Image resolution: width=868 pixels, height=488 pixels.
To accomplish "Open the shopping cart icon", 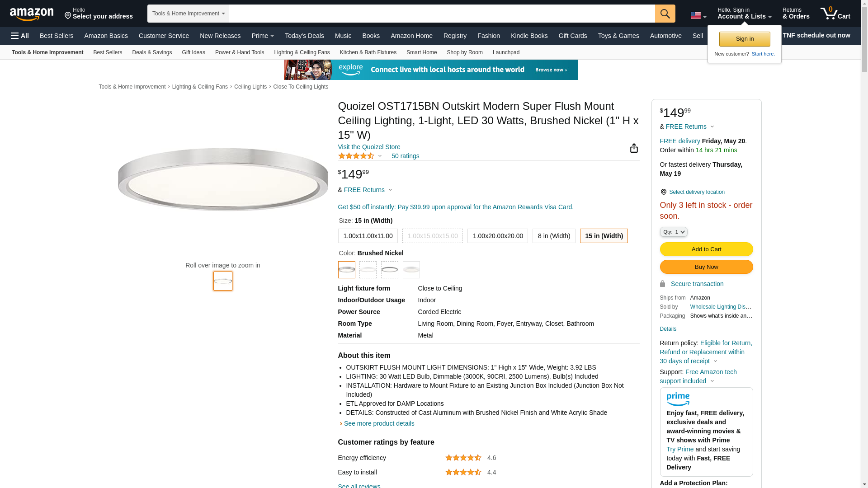I will click(x=835, y=14).
